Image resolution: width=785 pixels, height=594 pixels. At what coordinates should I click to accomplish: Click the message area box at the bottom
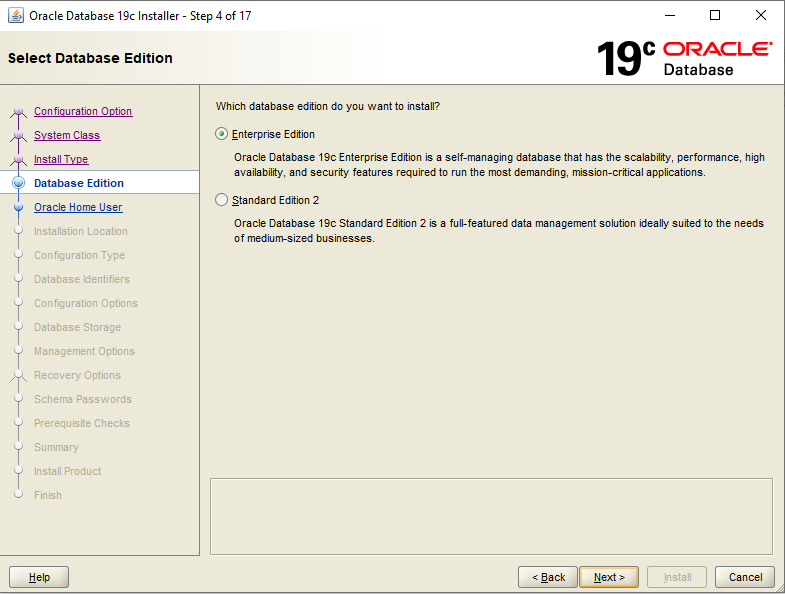[491, 516]
